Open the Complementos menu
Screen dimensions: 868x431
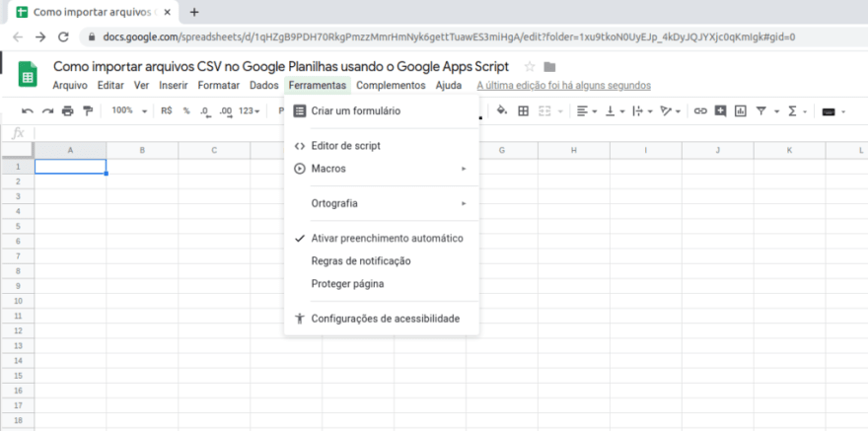(x=391, y=85)
